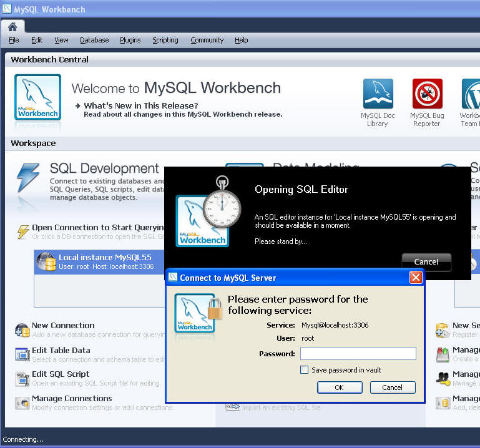The image size is (480, 448).
Task: Click the SQL Development lightning icon
Action: [28, 177]
